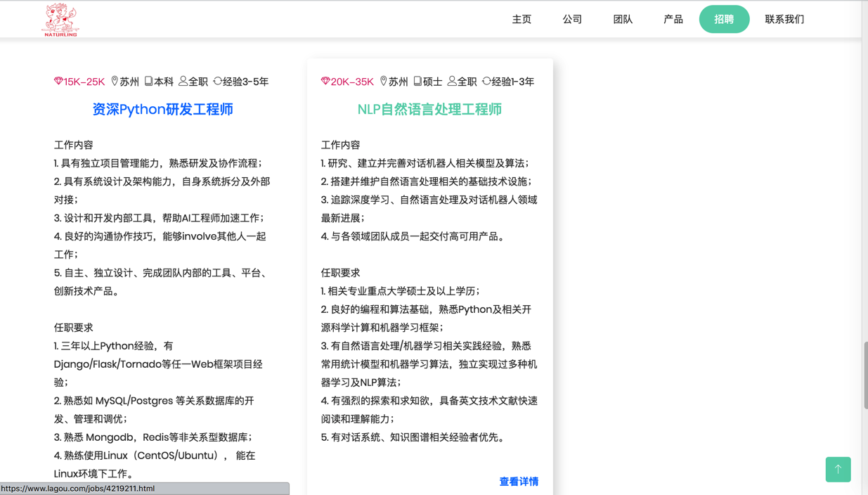
Task: Click the line '1. 相关专业重点大学硕士'
Action: (x=401, y=291)
